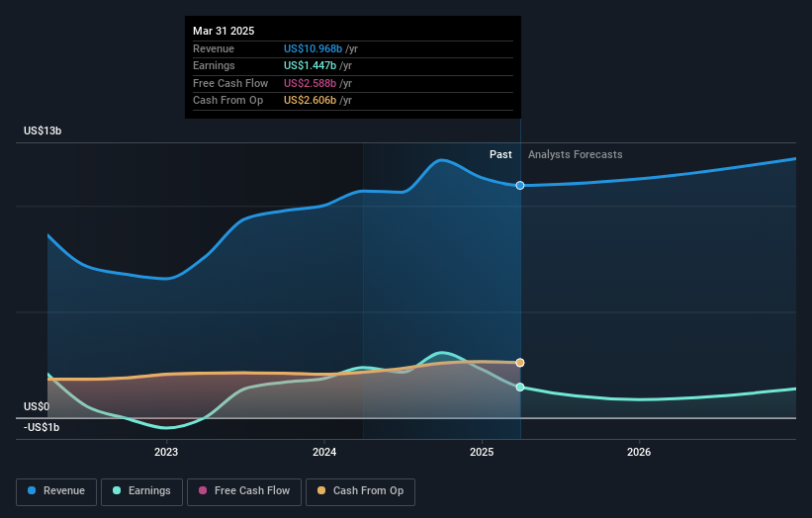Click the Past label on the chart
This screenshot has width=812, height=518.
pos(500,154)
